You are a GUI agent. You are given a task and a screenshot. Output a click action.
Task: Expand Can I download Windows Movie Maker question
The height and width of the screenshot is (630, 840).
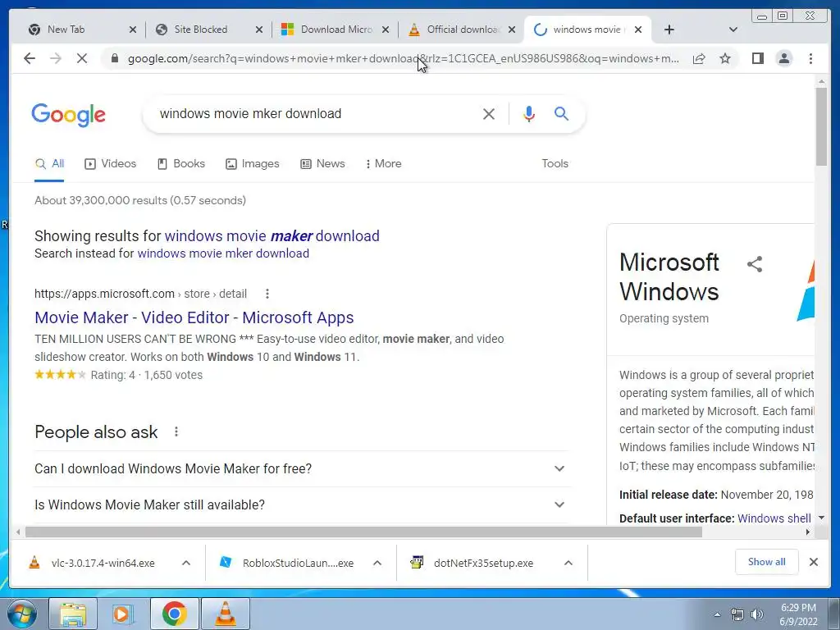point(301,468)
